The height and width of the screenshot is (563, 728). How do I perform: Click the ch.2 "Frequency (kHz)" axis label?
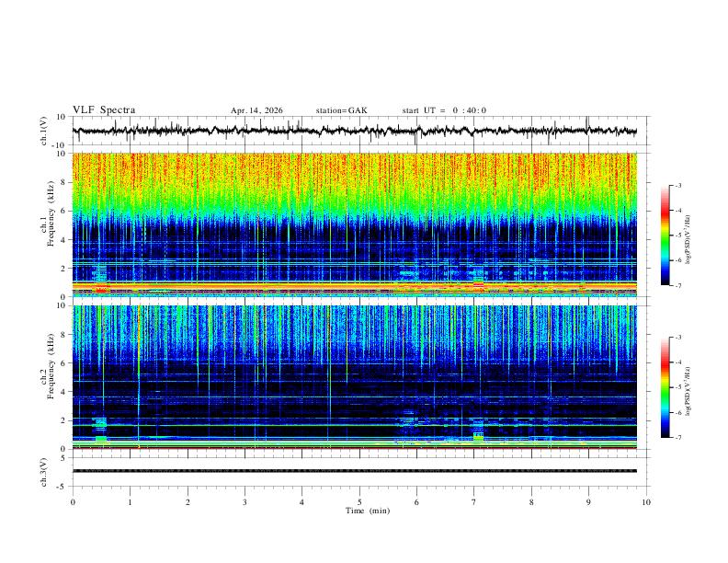51,366
